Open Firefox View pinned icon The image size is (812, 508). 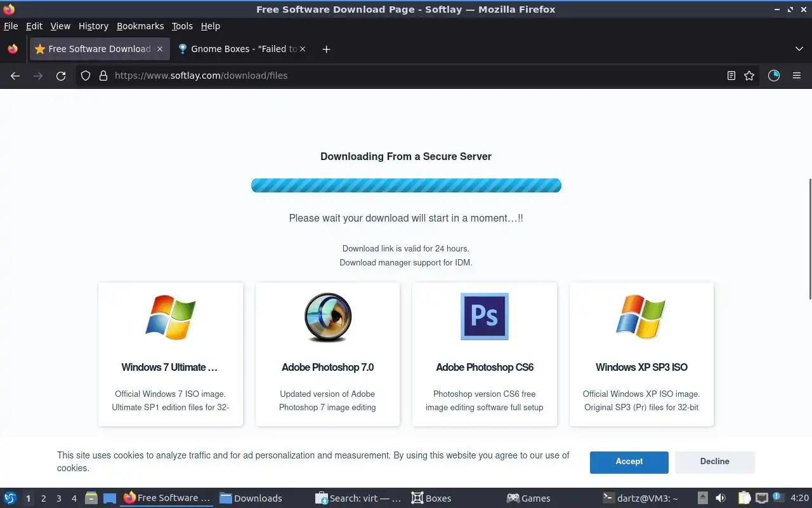point(13,49)
